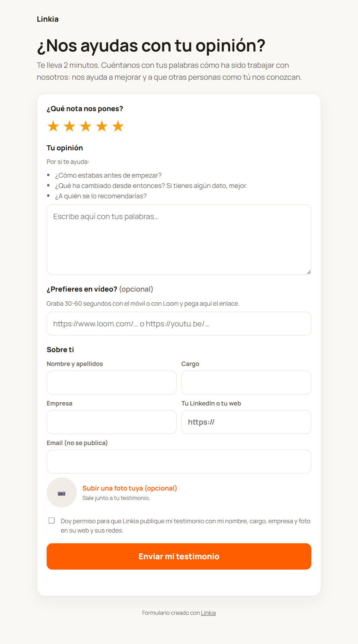Click Subir una foto tuya link

click(130, 488)
